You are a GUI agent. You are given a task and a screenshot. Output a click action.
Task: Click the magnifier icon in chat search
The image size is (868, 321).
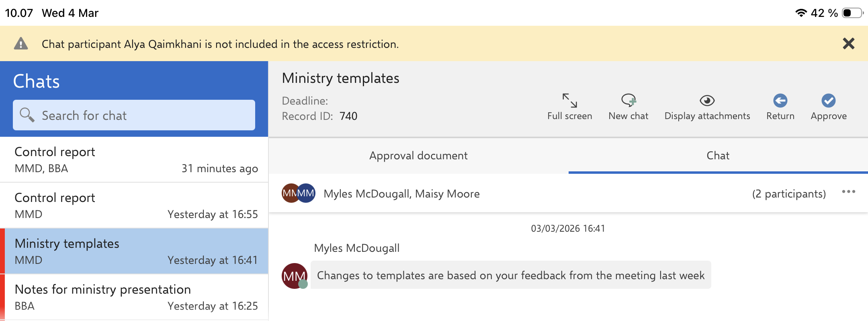pyautogui.click(x=27, y=115)
